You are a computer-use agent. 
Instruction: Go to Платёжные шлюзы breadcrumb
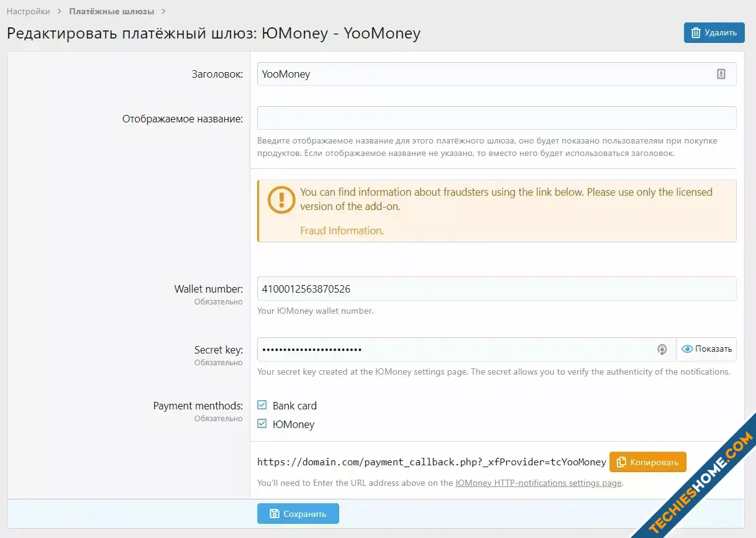click(111, 11)
